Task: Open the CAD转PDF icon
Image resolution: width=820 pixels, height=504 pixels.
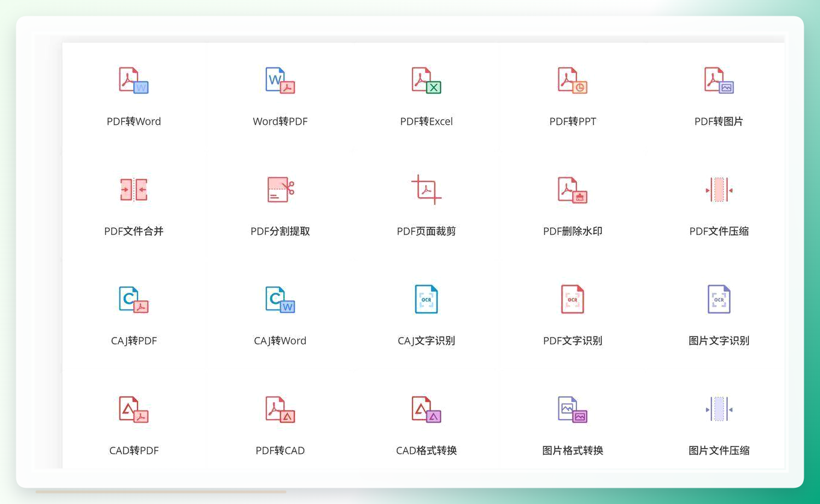Action: [x=134, y=409]
